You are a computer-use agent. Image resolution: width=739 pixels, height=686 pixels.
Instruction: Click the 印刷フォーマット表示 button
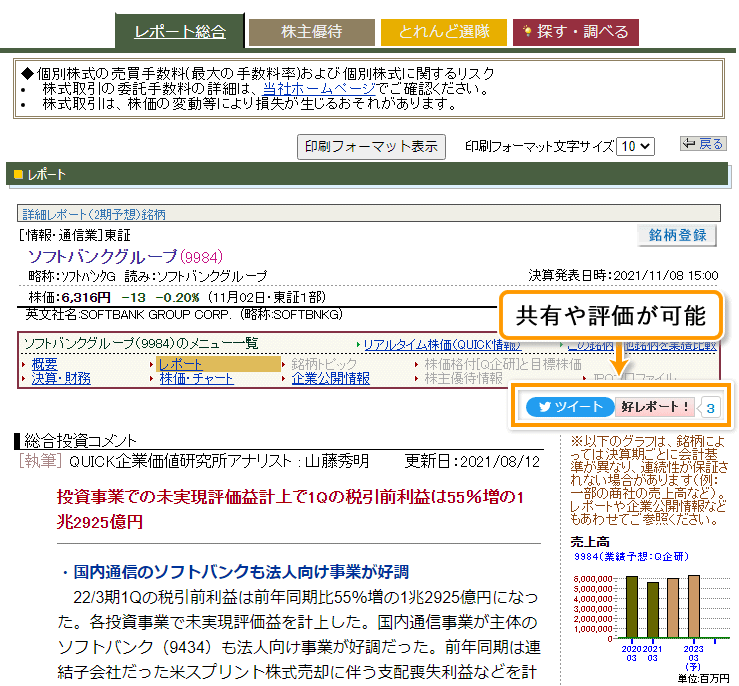371,147
